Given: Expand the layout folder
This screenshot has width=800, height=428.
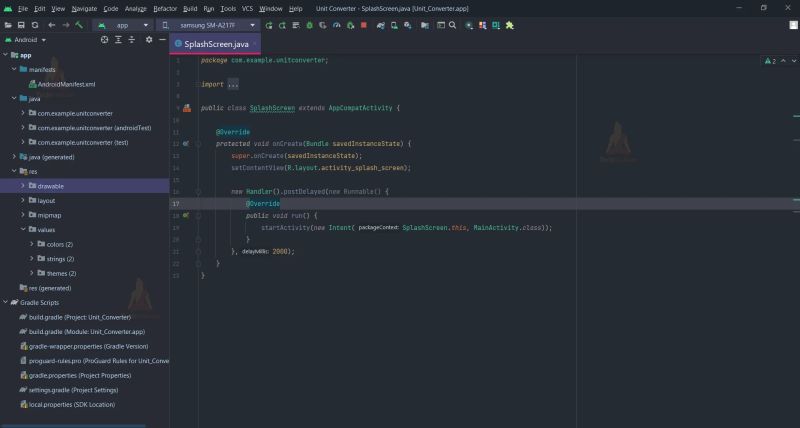Looking at the screenshot, I should tap(23, 200).
